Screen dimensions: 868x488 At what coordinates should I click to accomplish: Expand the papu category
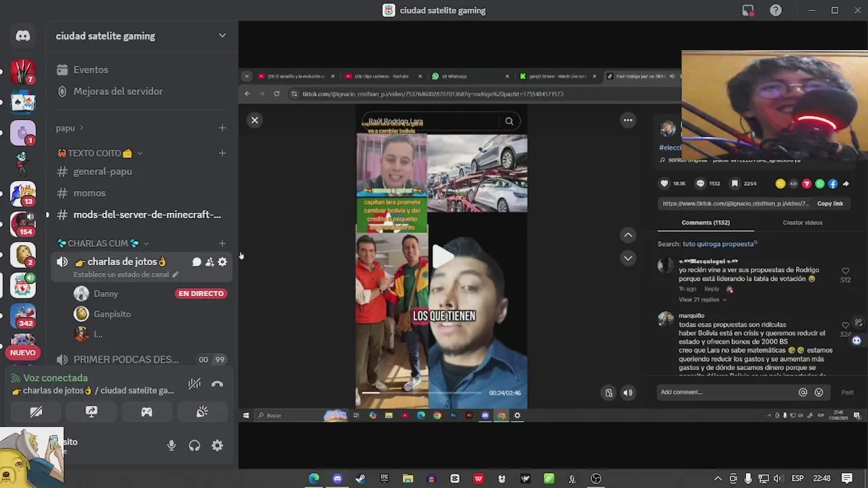coord(70,128)
